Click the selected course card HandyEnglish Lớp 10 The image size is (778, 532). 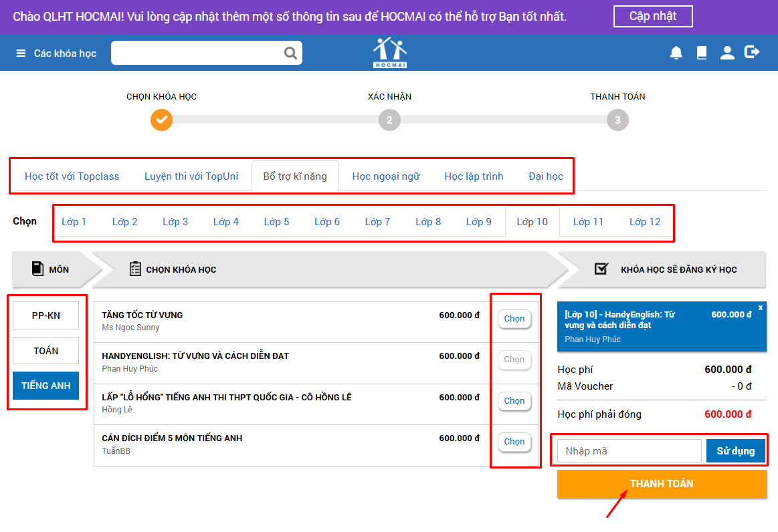point(662,327)
